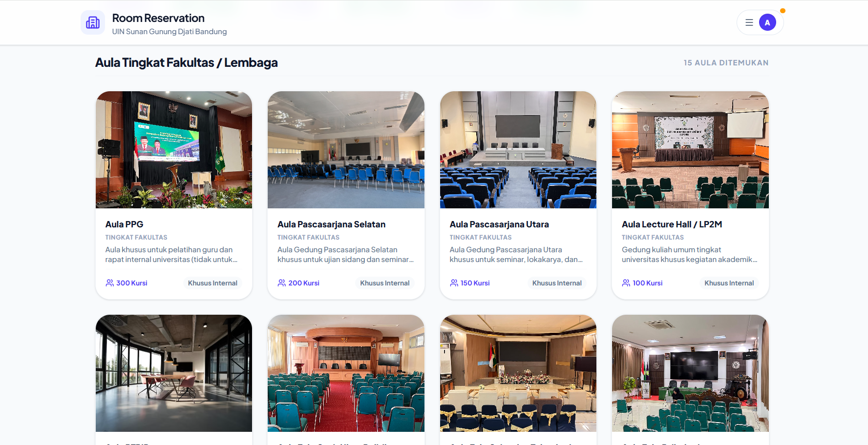Screen dimensions: 868x445
Task: Open the Aula Lecture Hall / LP2M photo
Action: click(x=690, y=150)
